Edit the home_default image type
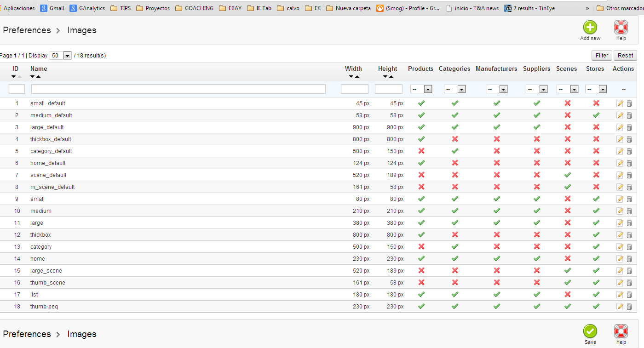 620,163
